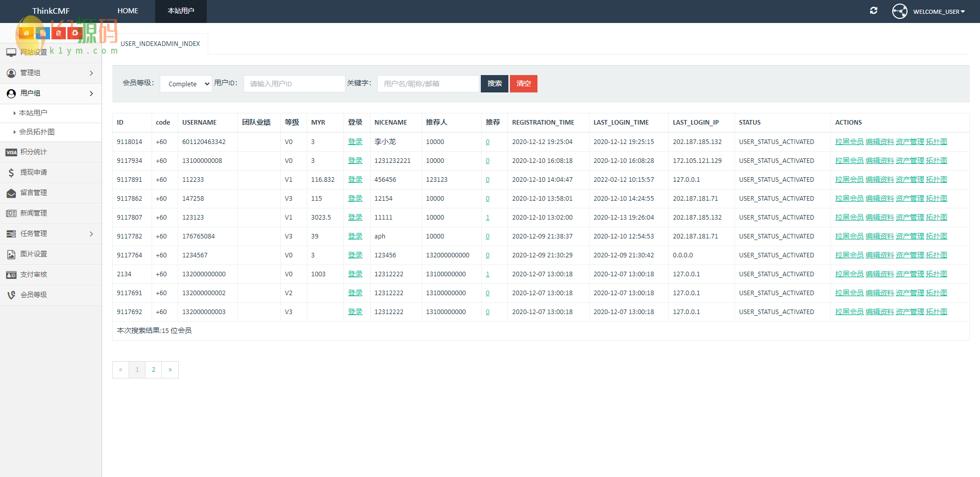Click the red trash can shortcut icon
The height and width of the screenshot is (477, 980).
click(x=59, y=33)
